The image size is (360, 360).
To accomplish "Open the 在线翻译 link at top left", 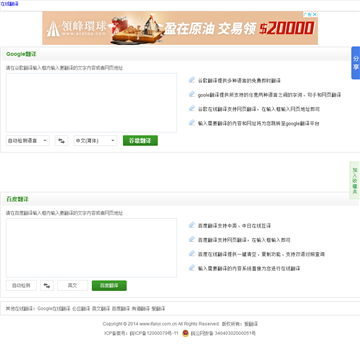I will click(9, 4).
